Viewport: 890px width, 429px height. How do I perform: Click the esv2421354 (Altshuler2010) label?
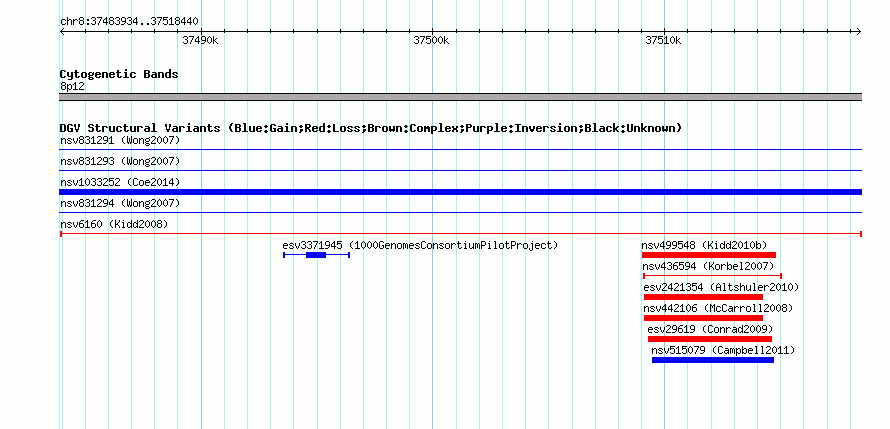[721, 287]
